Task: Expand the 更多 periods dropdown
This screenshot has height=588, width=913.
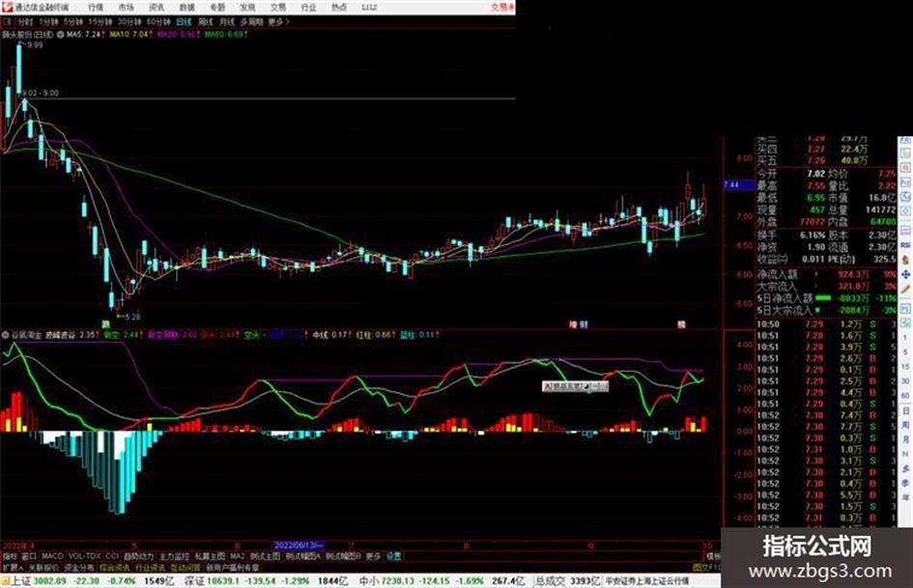Action: [x=279, y=22]
